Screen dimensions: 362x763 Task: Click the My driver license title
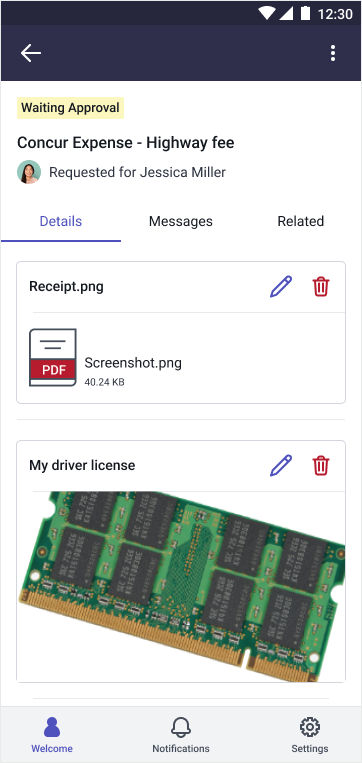82,465
